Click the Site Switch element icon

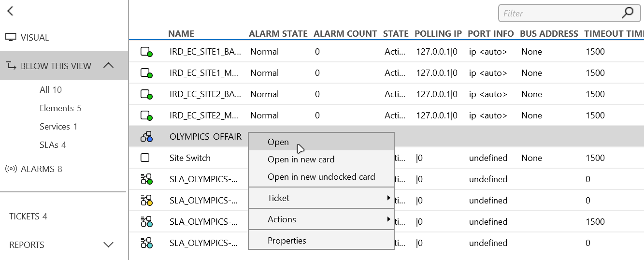[x=145, y=158]
